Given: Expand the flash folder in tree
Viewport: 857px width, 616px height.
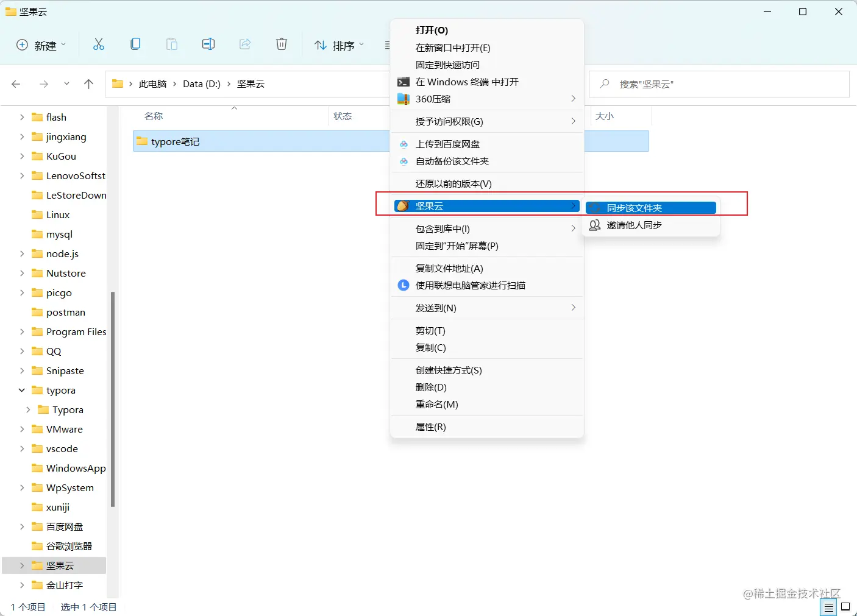Looking at the screenshot, I should coord(22,117).
